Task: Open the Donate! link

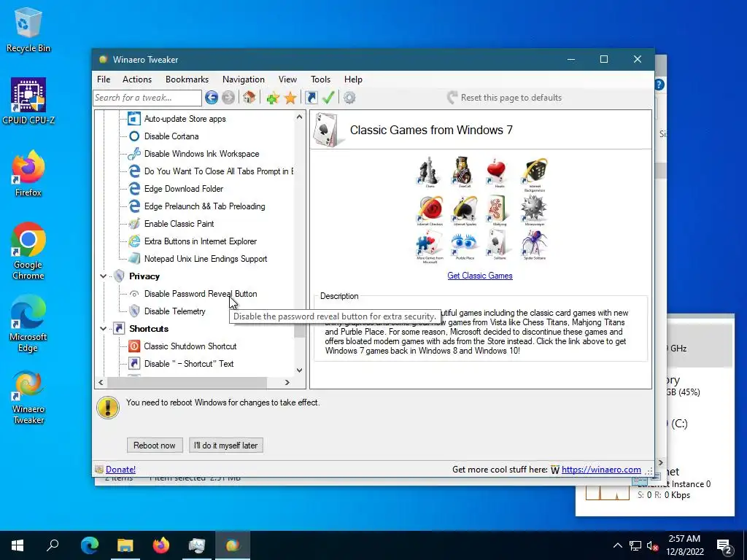Action: click(120, 470)
